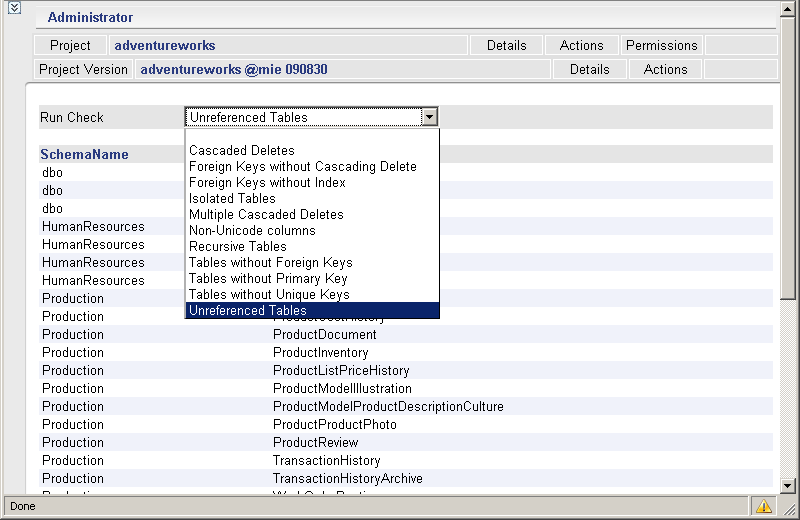Click the warning icon in the status bar
Image resolution: width=800 pixels, height=520 pixels.
coord(764,506)
